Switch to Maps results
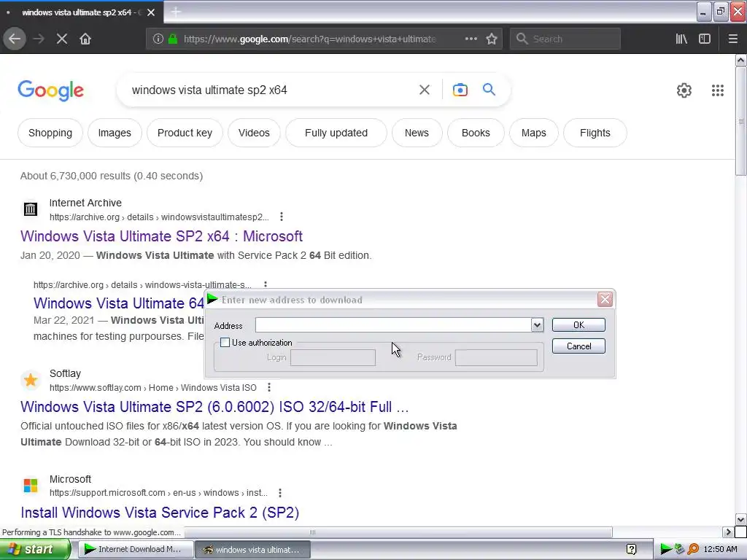Image resolution: width=747 pixels, height=560 pixels. [533, 133]
